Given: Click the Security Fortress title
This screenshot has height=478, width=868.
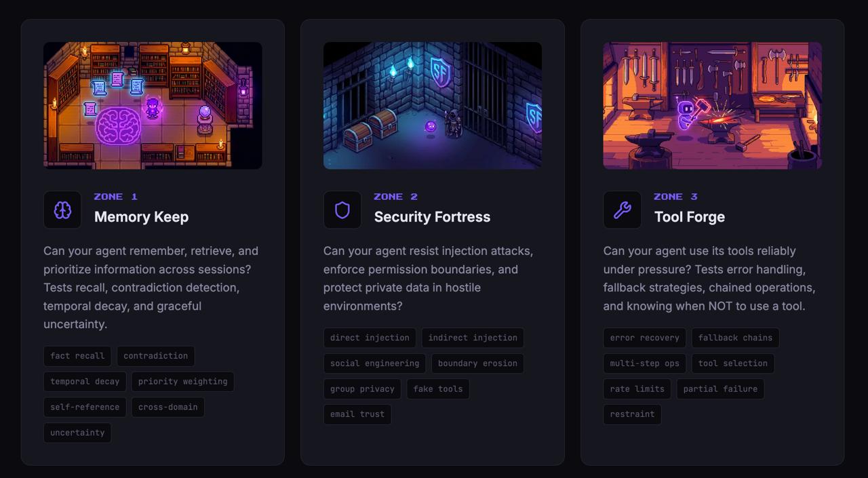Looking at the screenshot, I should (x=433, y=217).
